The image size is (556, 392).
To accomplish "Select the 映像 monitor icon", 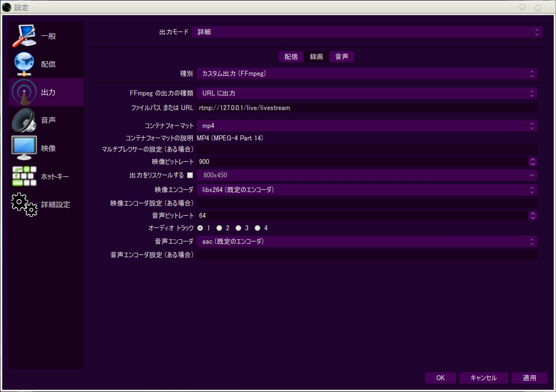I will pos(24,148).
